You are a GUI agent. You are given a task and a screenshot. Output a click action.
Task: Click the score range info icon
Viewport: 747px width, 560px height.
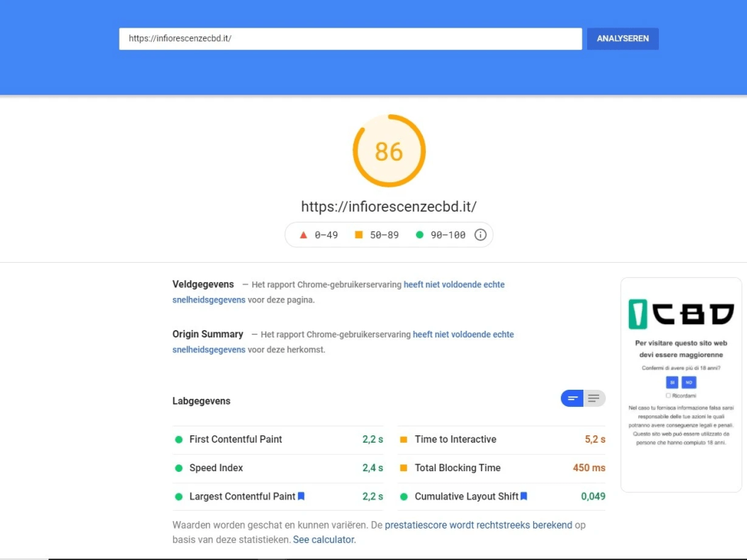click(x=480, y=234)
